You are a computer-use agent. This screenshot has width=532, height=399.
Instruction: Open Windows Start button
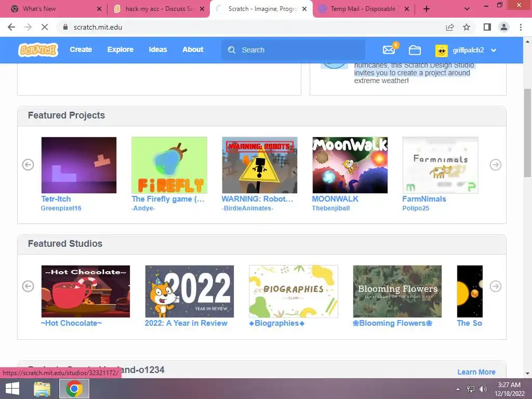coord(12,389)
